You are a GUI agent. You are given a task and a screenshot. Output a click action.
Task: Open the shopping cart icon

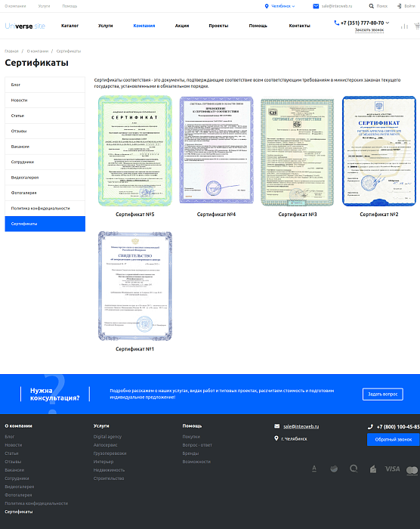[417, 26]
